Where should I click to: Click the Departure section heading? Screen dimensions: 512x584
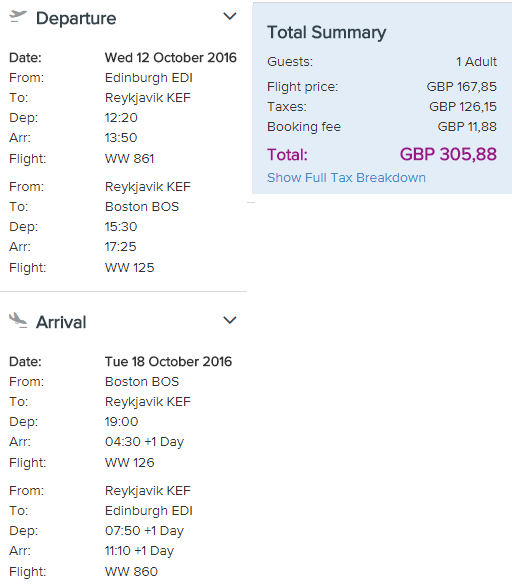[76, 19]
